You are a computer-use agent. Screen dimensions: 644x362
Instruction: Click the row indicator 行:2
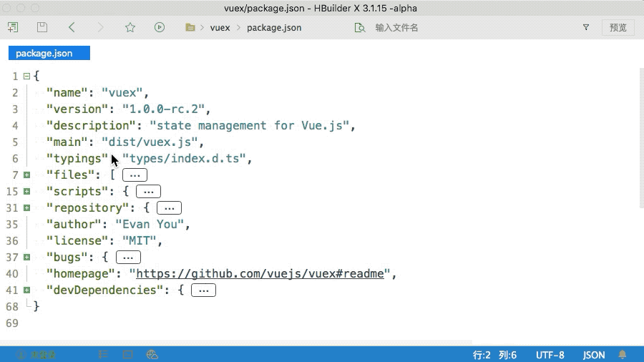click(482, 355)
